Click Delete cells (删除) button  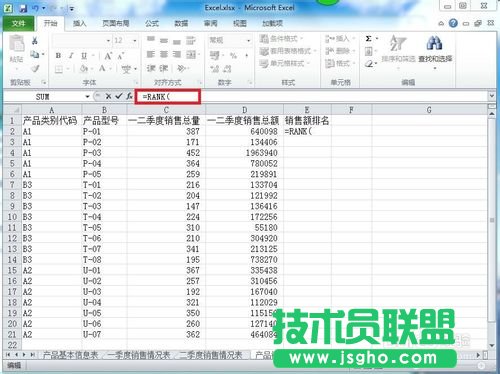tap(340, 51)
